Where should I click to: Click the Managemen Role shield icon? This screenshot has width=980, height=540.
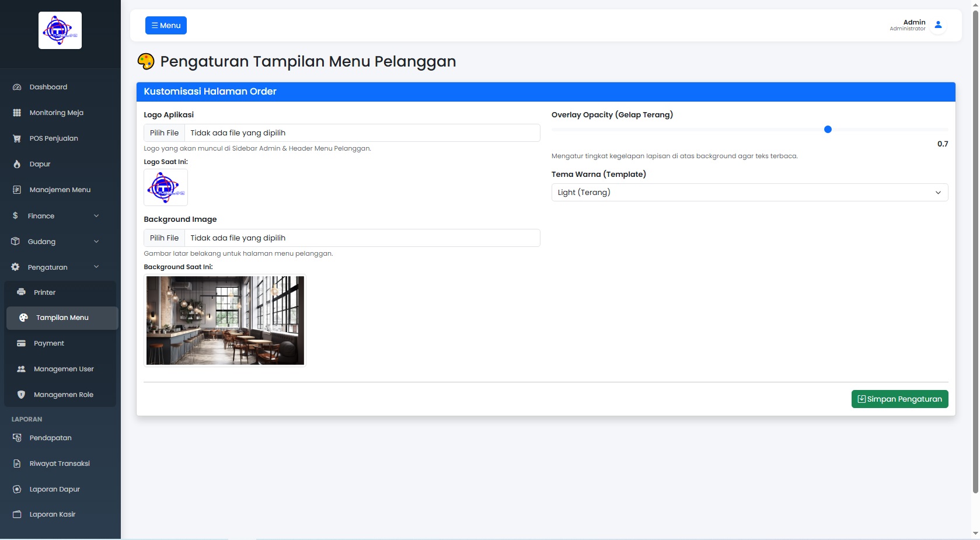pos(22,395)
